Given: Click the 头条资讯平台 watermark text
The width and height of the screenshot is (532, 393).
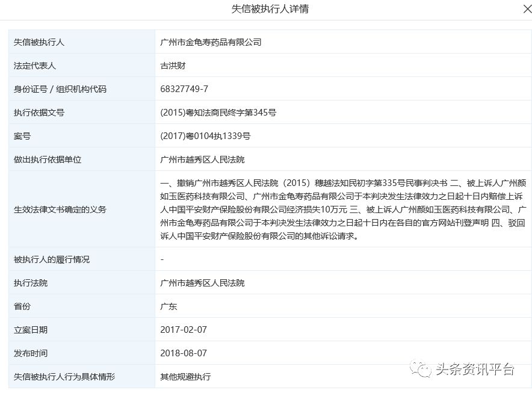Looking at the screenshot, I should pos(475,369).
